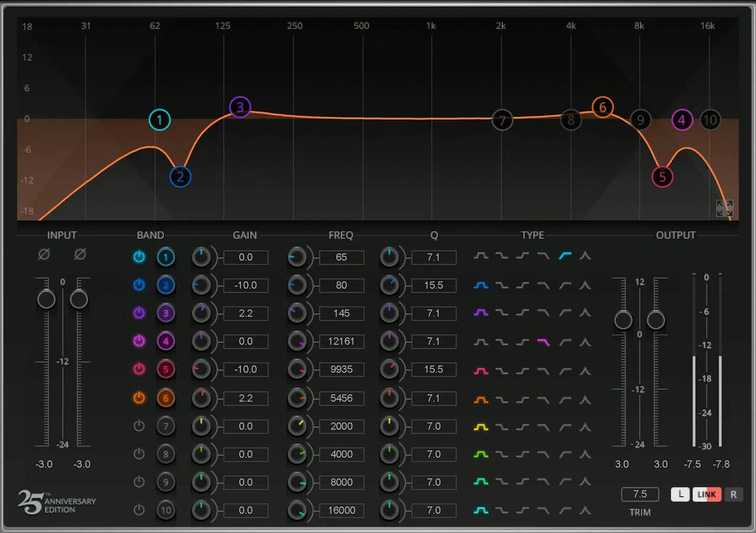Click the L channel button
The height and width of the screenshot is (533, 756).
point(680,494)
